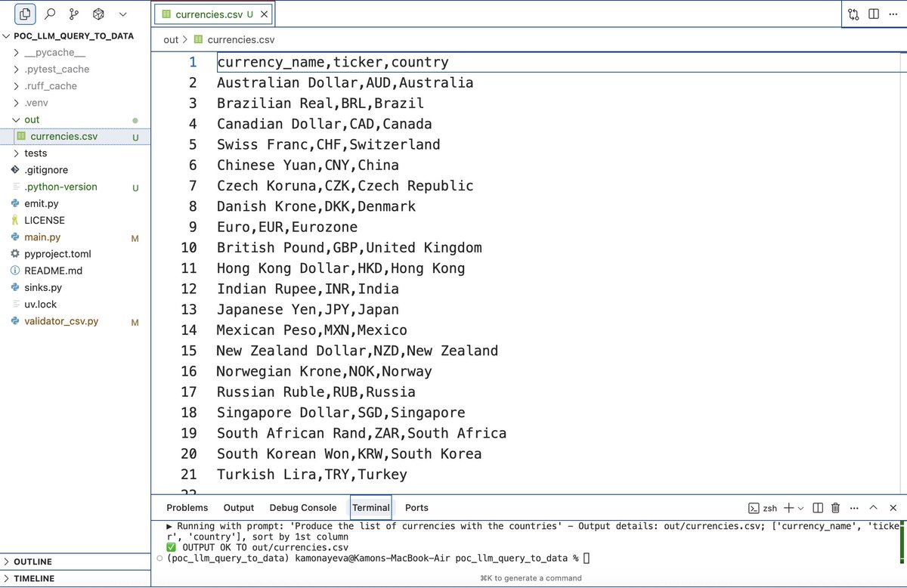
Task: Click line number 18 in the gutter
Action: pos(188,413)
